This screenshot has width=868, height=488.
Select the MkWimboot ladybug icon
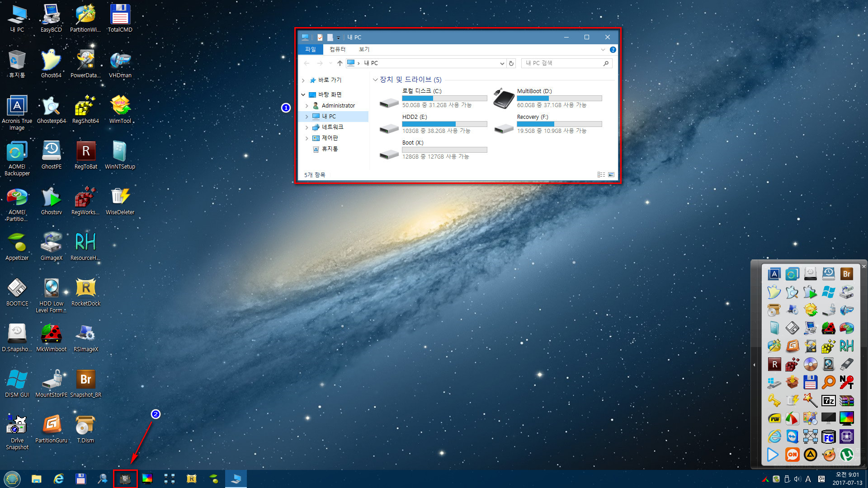click(x=51, y=338)
